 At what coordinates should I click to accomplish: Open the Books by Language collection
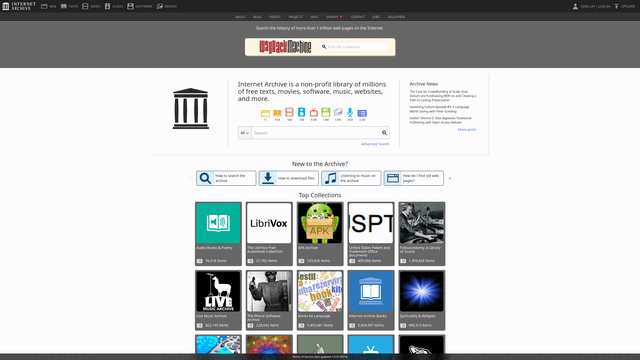[320, 300]
